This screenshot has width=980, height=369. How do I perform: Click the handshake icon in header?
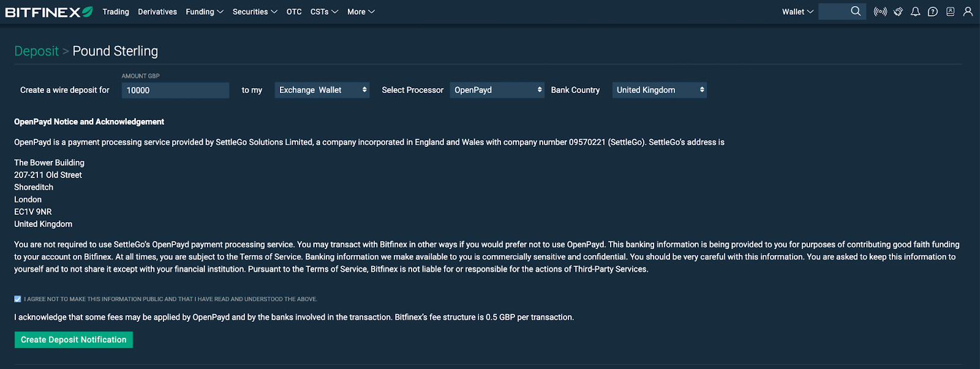click(x=898, y=12)
